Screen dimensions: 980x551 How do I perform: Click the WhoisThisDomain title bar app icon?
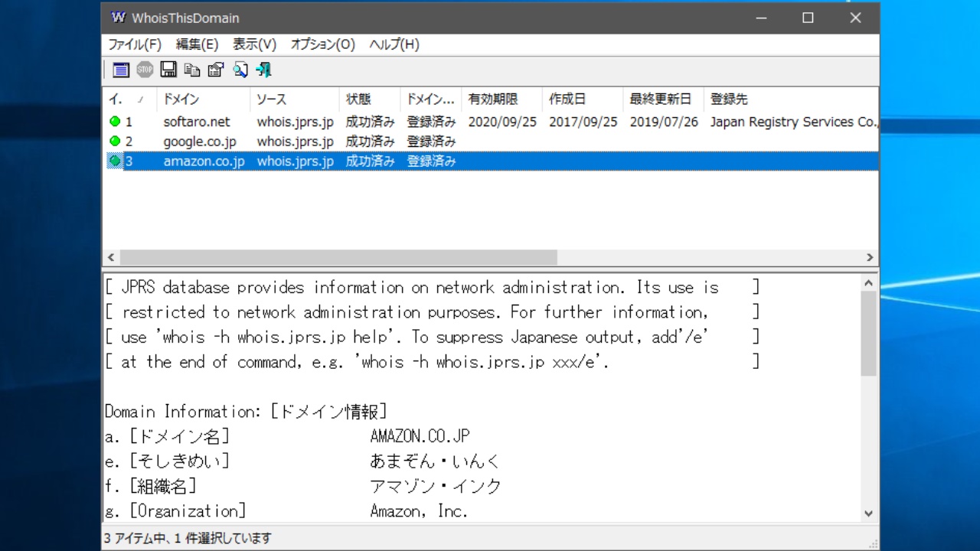(x=118, y=18)
